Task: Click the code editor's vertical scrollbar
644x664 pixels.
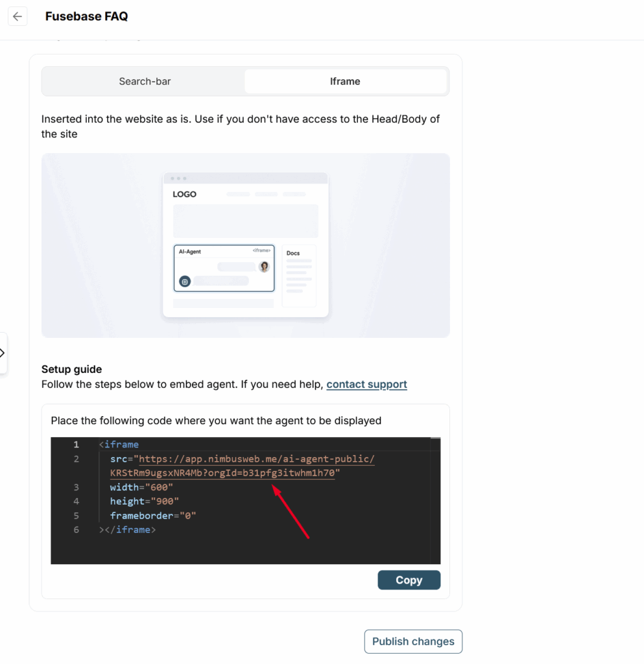Action: pos(435,499)
